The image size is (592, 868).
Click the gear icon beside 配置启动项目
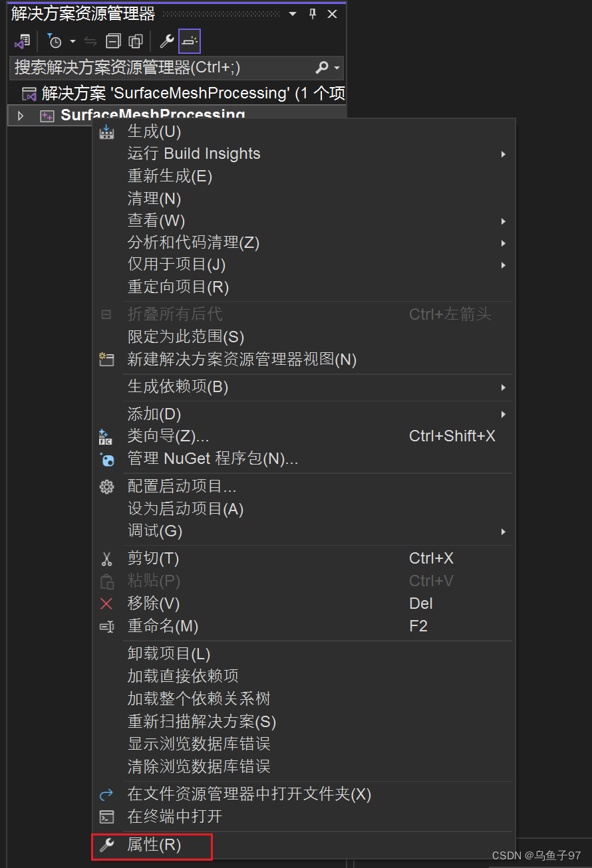[x=106, y=487]
